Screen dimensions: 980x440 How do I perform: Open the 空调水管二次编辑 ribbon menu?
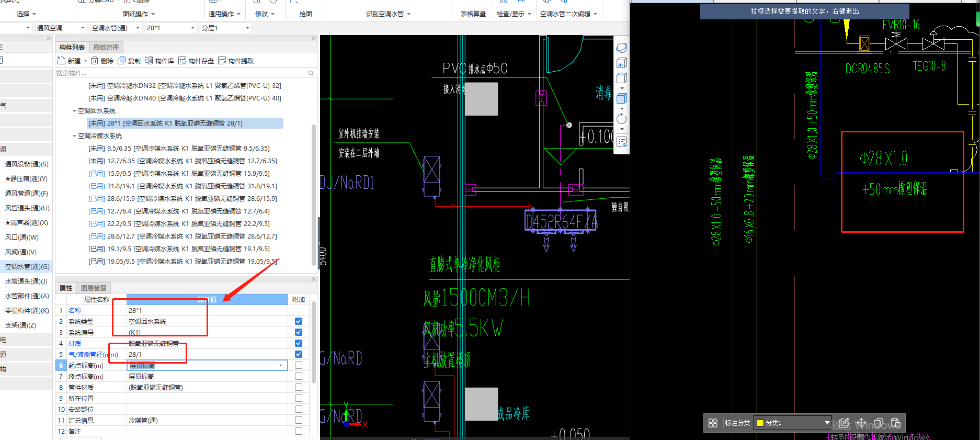coord(568,14)
